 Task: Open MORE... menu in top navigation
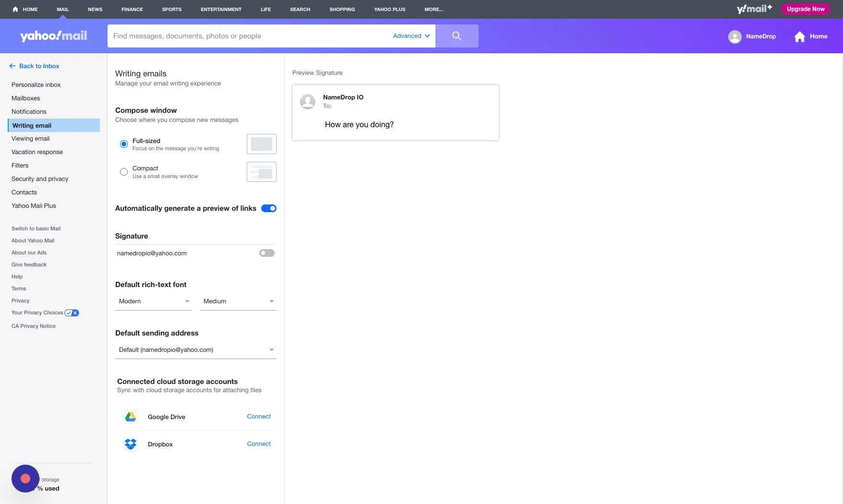[434, 9]
